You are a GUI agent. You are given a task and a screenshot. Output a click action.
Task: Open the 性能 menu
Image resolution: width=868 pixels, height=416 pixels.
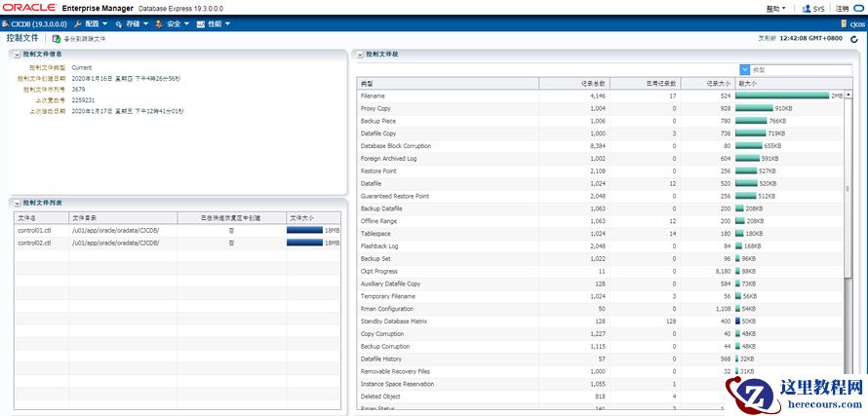[x=217, y=22]
